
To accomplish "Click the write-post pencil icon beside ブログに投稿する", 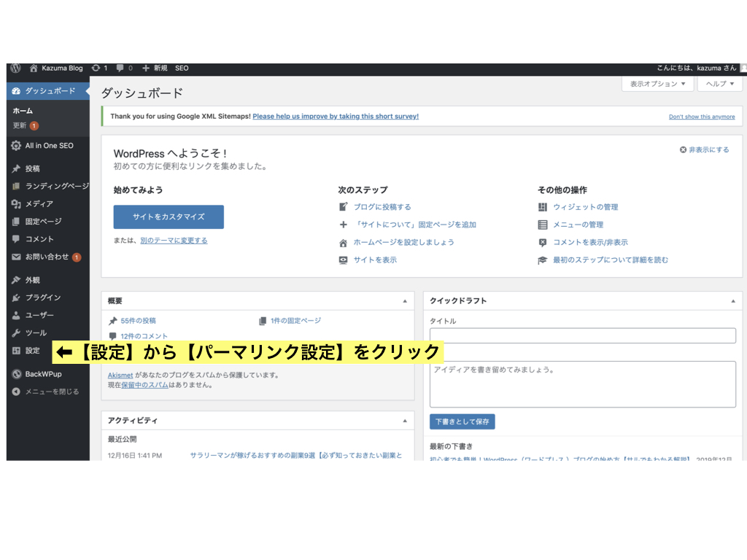I will 343,207.
